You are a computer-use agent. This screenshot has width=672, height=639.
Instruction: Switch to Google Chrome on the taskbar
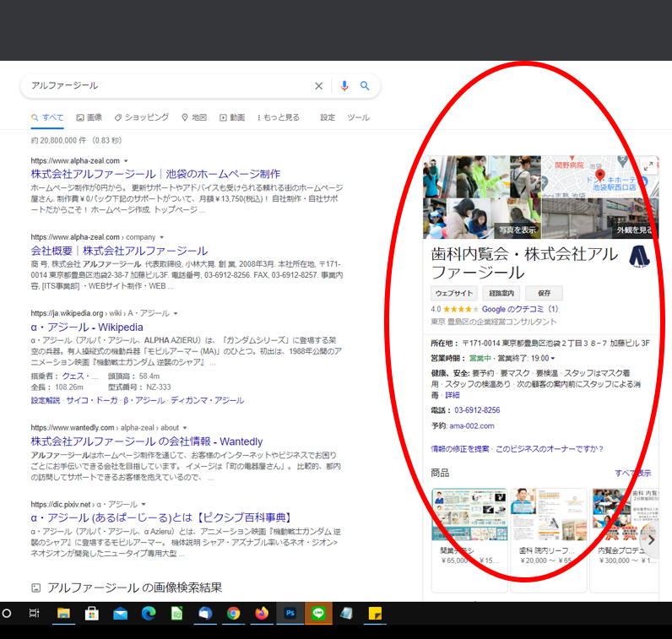tap(233, 614)
